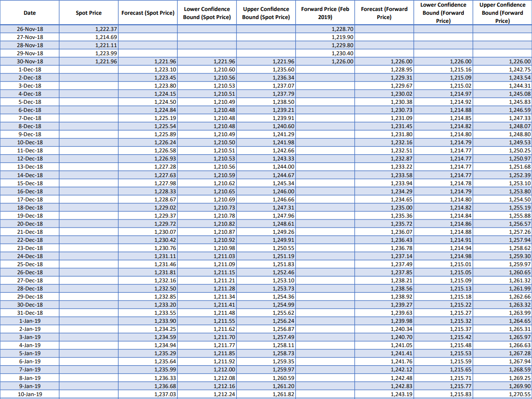The image size is (532, 399).
Task: Select the 30-Nov-18 date cell
Action: [x=30, y=61]
